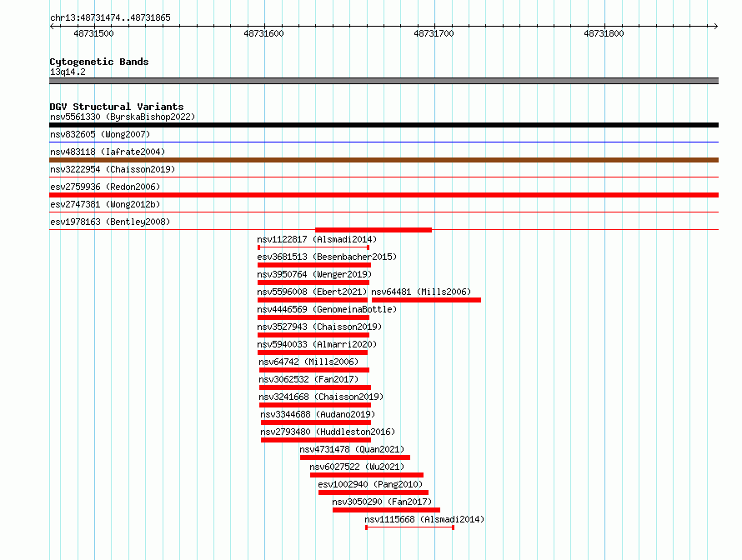Click nsv3050290 (Fan2017) variant label
Image resolution: width=742 pixels, height=560 pixels.
pos(382,502)
